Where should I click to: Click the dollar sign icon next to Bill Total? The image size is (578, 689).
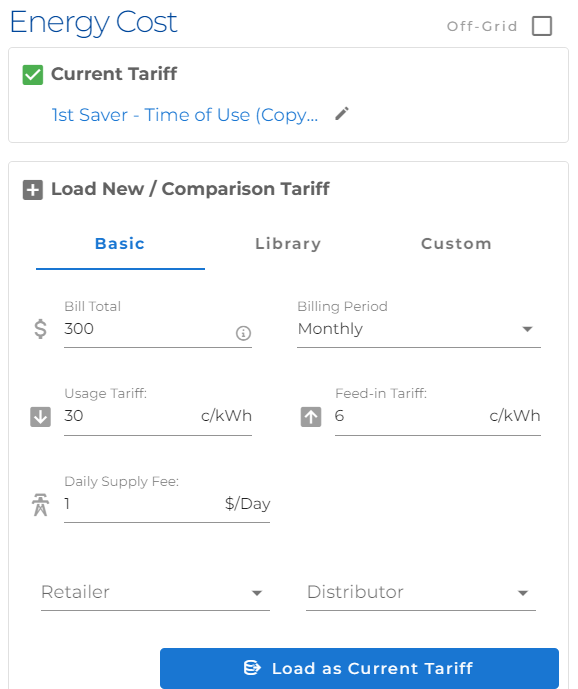click(40, 329)
